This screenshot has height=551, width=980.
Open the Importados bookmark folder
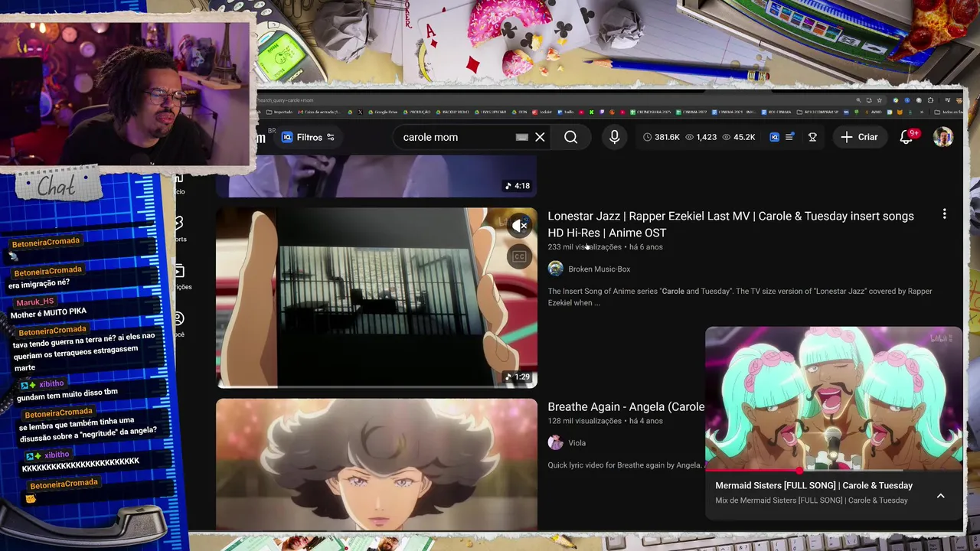coord(279,112)
